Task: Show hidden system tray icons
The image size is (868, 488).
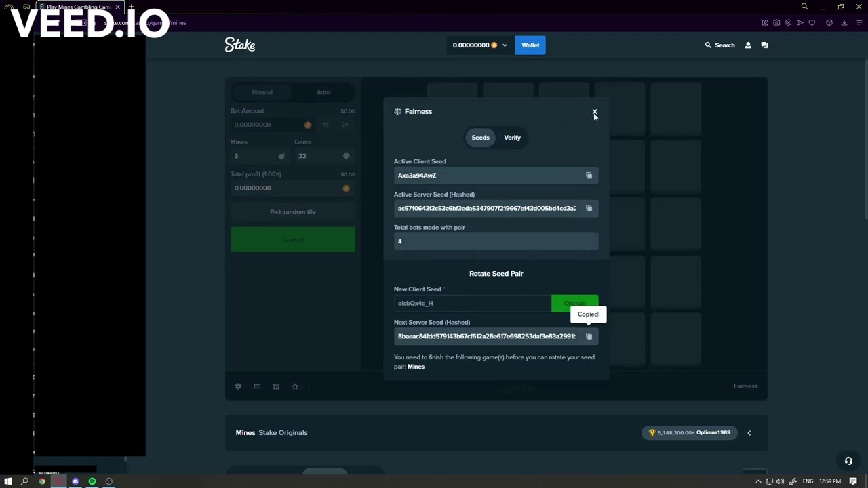Action: point(758,481)
